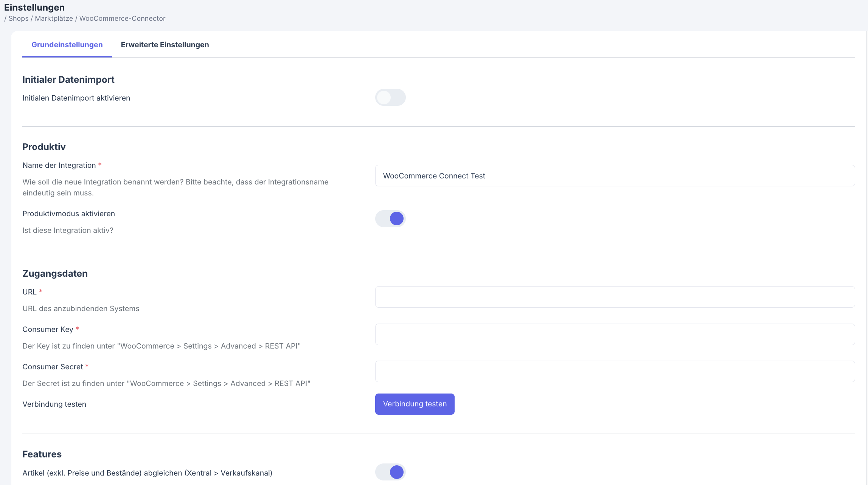Viewport: 868px width, 485px height.
Task: Enable the Initialen Datenimport aktivieren toggle
Action: [390, 98]
